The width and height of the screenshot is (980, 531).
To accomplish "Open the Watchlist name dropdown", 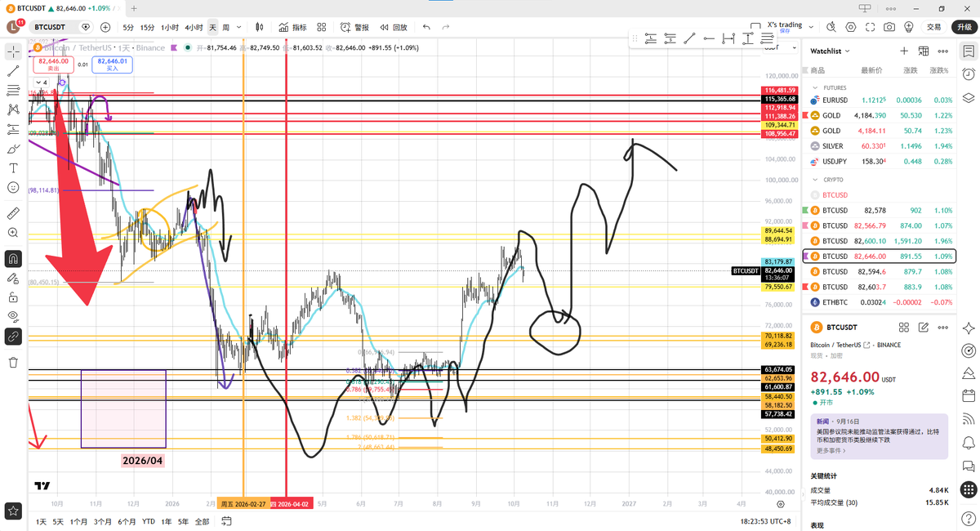I will (x=830, y=51).
